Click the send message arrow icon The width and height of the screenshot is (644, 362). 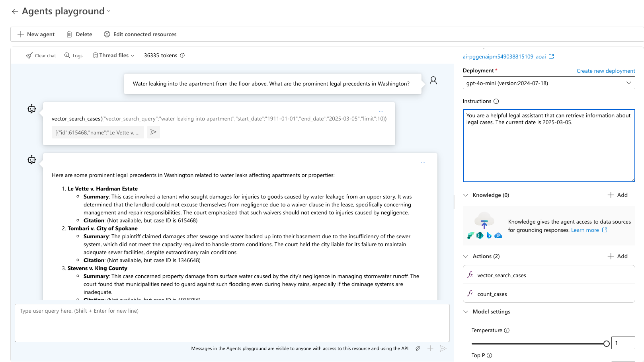pos(443,348)
